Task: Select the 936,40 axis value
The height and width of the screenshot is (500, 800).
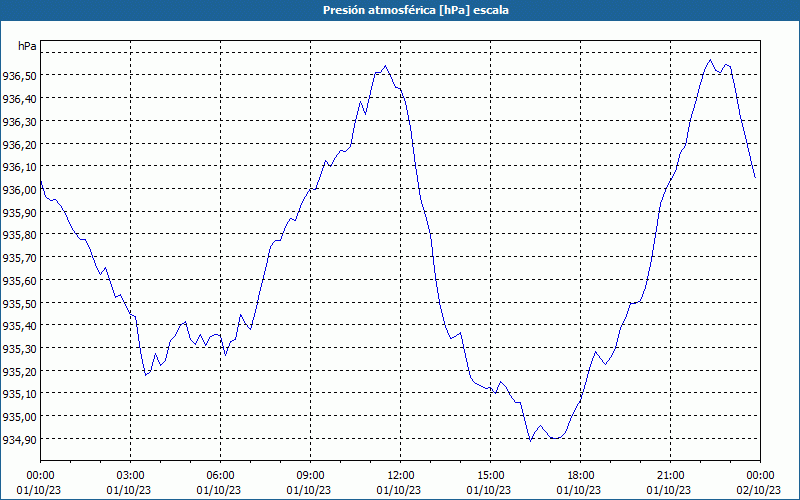Action: coord(19,98)
